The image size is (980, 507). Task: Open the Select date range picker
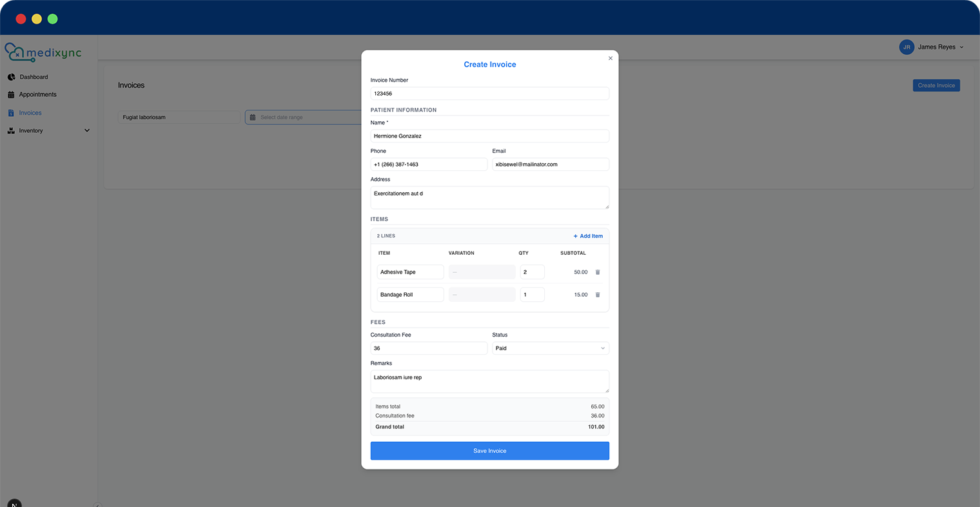pyautogui.click(x=303, y=117)
